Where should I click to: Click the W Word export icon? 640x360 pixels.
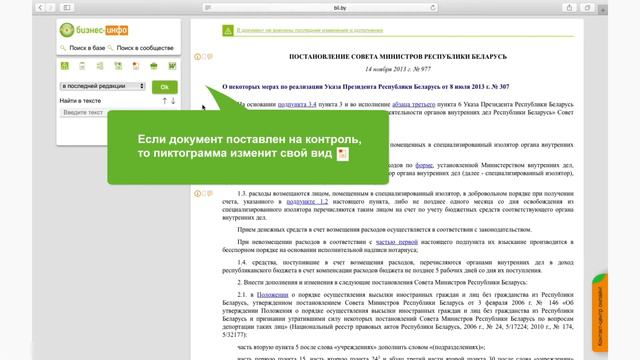[x=172, y=66]
